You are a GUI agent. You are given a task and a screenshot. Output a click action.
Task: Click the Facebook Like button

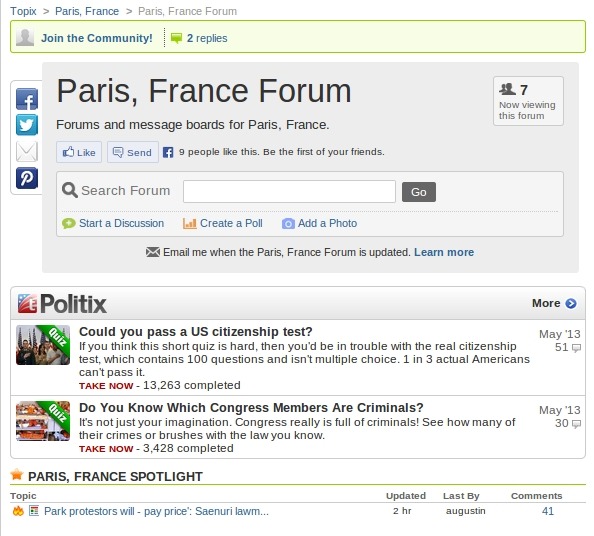(79, 152)
